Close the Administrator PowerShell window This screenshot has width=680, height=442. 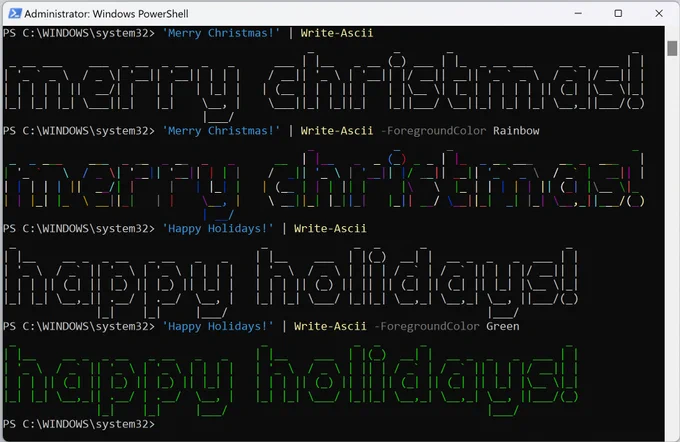[659, 13]
